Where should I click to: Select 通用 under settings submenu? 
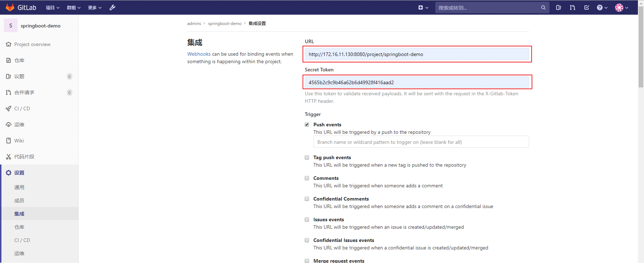(19, 187)
